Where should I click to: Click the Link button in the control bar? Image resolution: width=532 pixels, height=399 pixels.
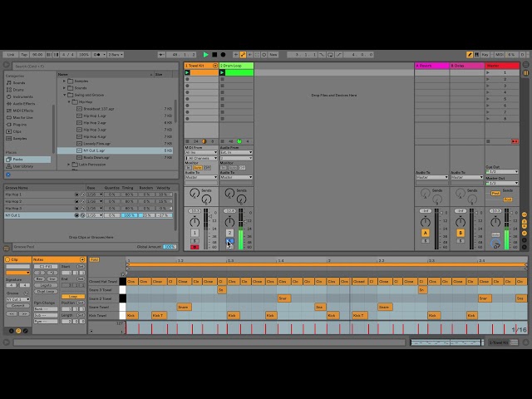tap(11, 55)
